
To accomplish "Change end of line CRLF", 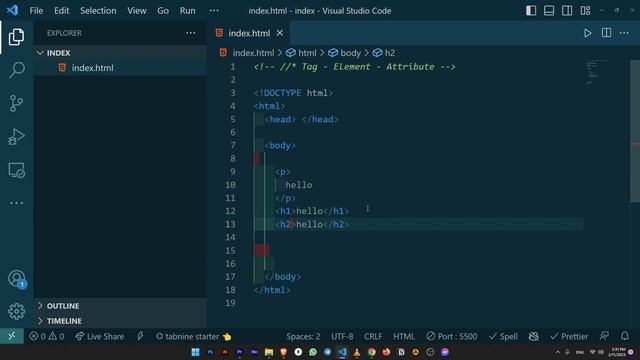I will (373, 336).
